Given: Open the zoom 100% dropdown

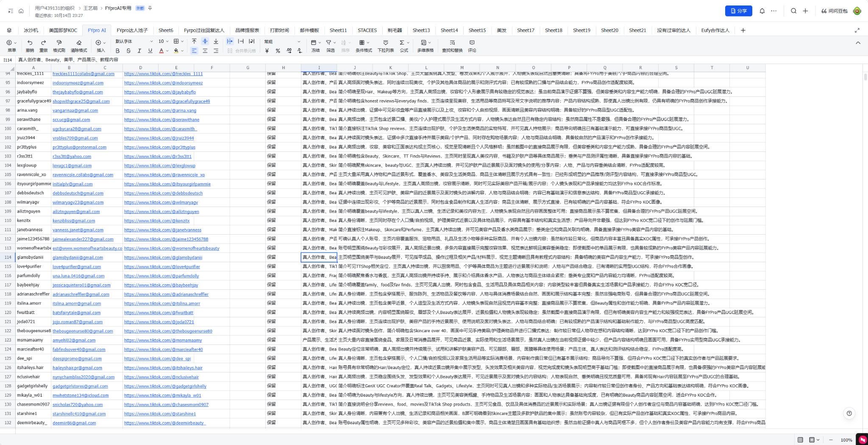Looking at the screenshot, I should (846, 440).
